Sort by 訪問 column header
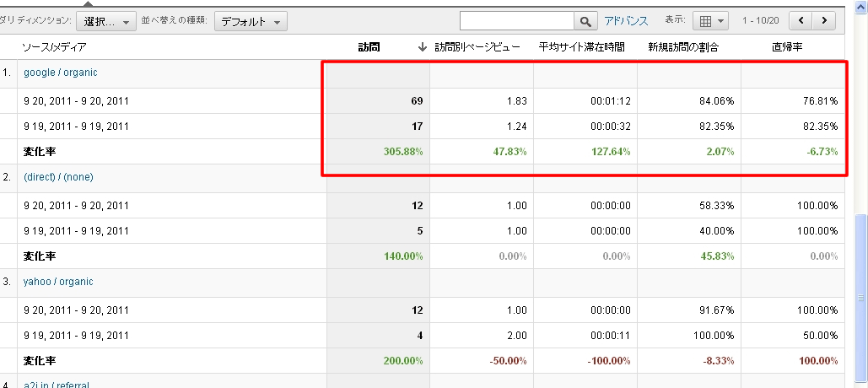868x388 pixels. tap(369, 47)
